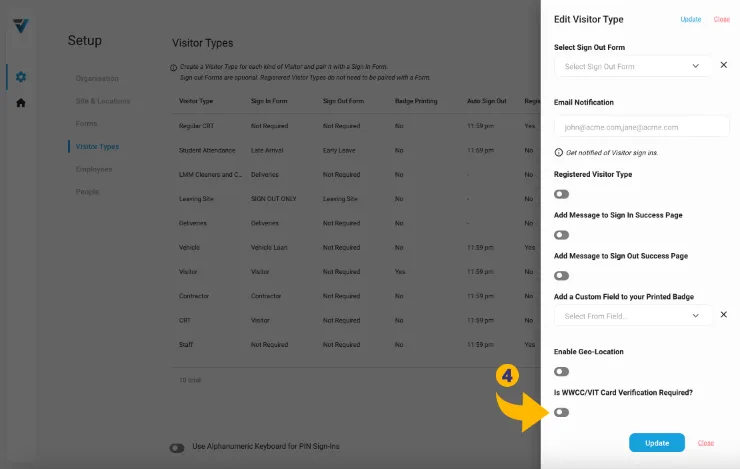Click the app logo in the sidebar

21,25
